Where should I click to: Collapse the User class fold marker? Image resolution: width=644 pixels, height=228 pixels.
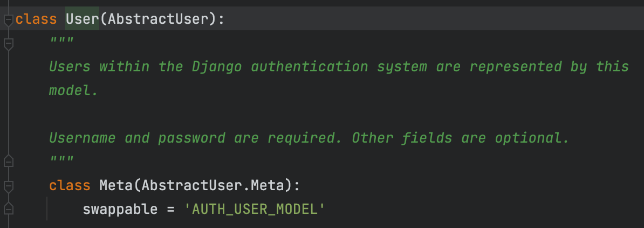[x=8, y=20]
